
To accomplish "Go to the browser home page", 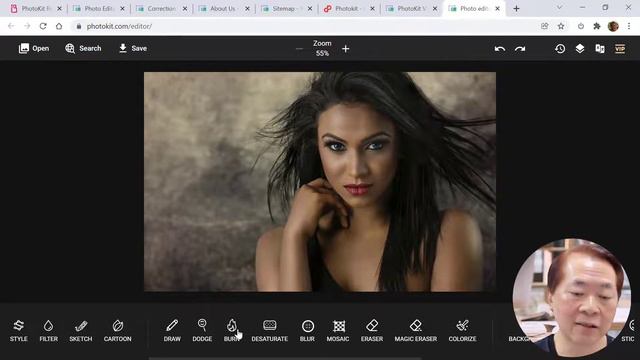I will pyautogui.click(x=59, y=26).
